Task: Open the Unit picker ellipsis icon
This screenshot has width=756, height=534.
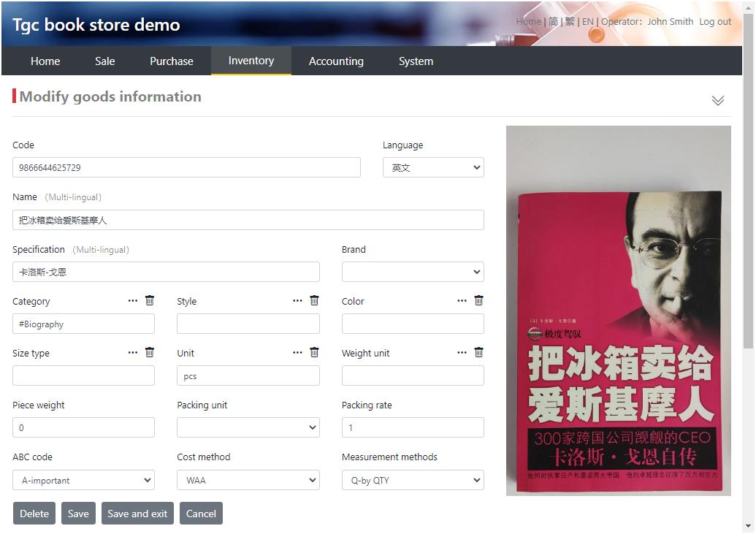Action: point(297,353)
